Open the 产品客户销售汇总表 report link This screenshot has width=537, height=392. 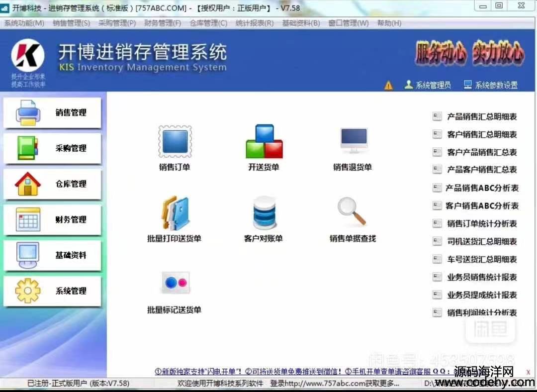pos(482,169)
